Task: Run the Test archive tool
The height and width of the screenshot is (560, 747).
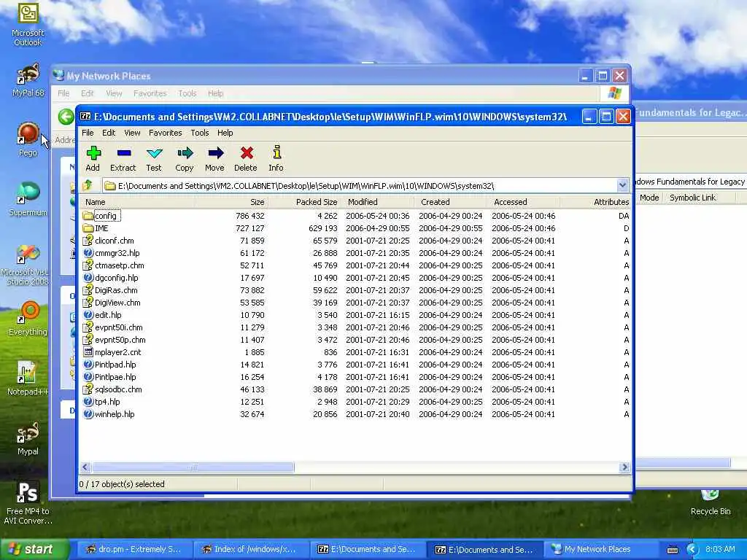Action: pos(154,153)
